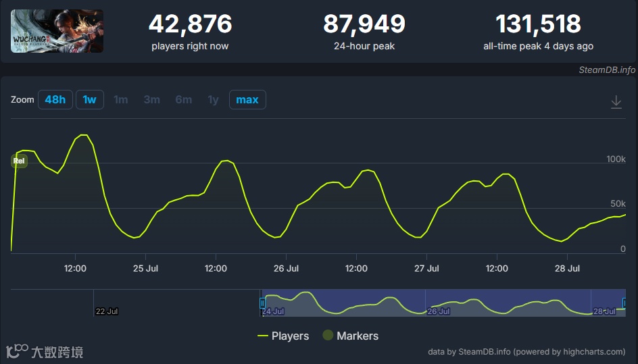Click the Zoom label text
Viewport: 638px width, 364px height.
pos(22,100)
